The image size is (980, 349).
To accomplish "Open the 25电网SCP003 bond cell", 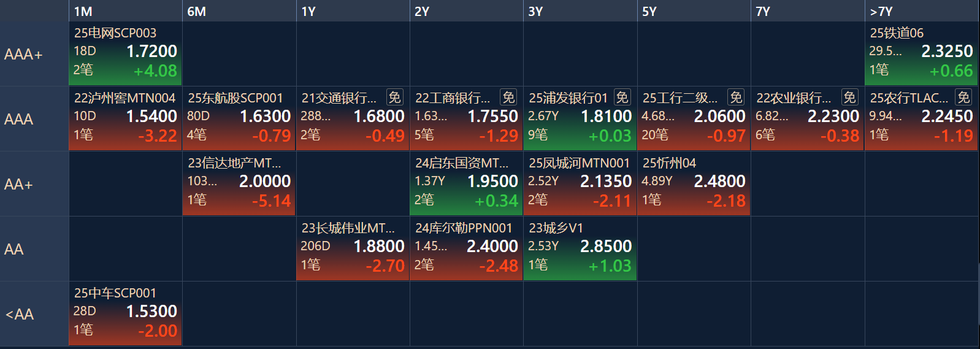I will tap(126, 54).
